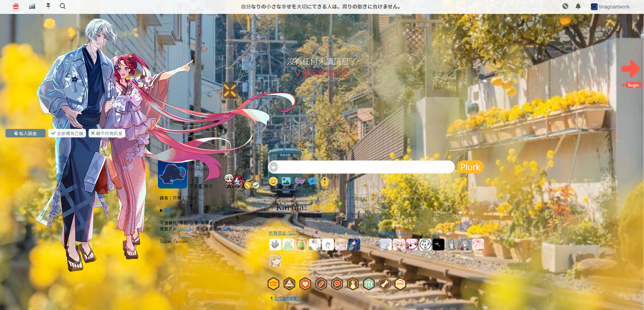Click the green karma up arrow

(341, 204)
